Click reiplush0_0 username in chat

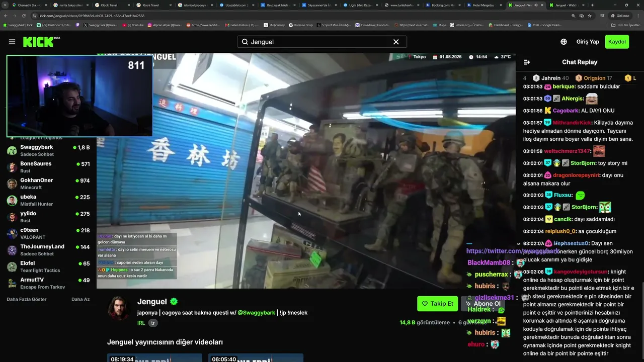[560, 231]
